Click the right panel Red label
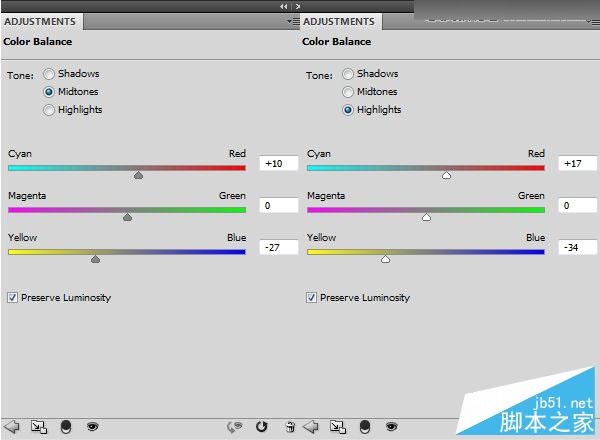 click(536, 153)
